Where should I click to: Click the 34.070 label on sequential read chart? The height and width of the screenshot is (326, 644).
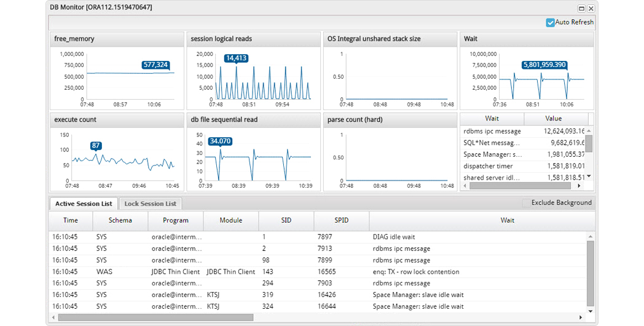click(220, 141)
